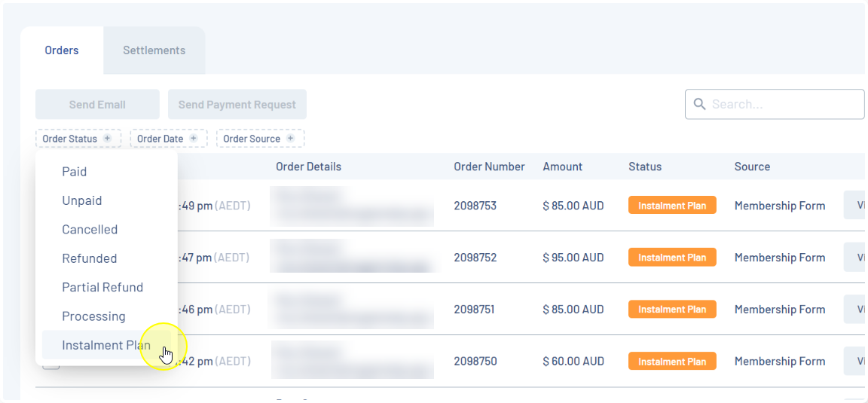Click the Status column header
Screen dimensions: 868x403
tap(645, 166)
